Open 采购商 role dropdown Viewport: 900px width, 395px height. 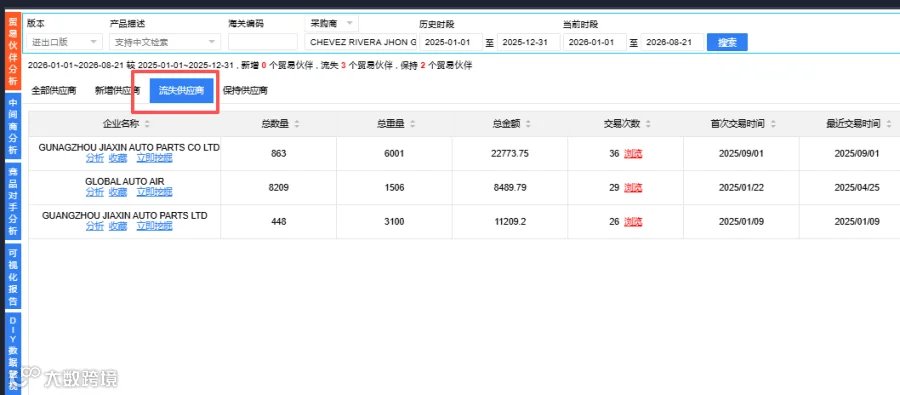pyautogui.click(x=331, y=24)
